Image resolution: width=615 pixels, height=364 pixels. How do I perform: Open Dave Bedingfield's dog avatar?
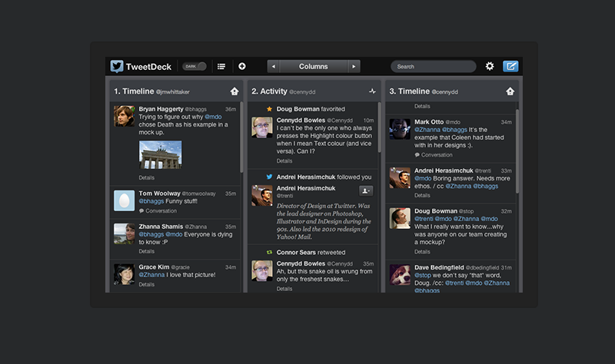(400, 275)
